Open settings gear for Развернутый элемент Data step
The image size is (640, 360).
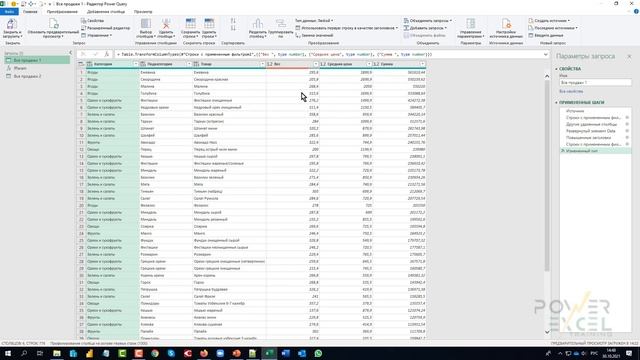click(x=627, y=131)
